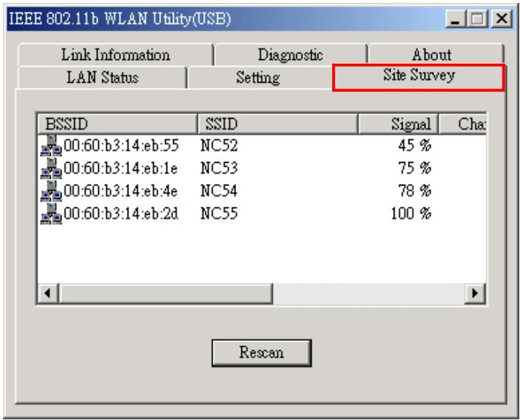Sort by the Signal column header
The height and width of the screenshot is (420, 520).
tap(398, 125)
